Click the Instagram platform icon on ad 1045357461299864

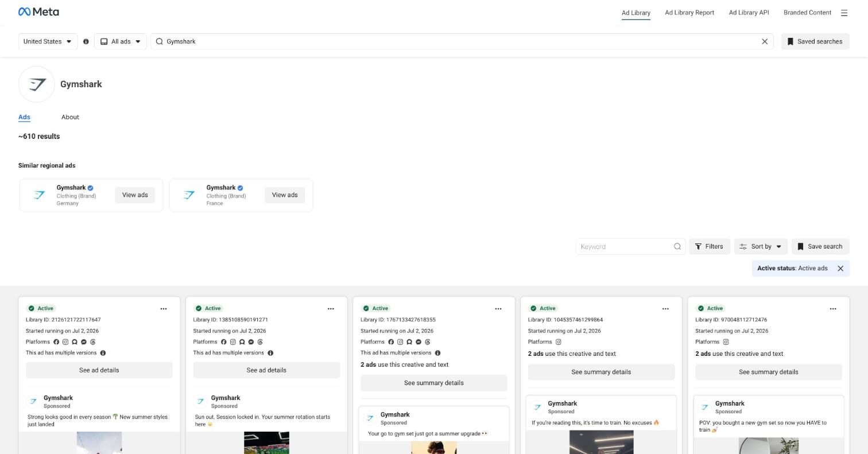(558, 342)
